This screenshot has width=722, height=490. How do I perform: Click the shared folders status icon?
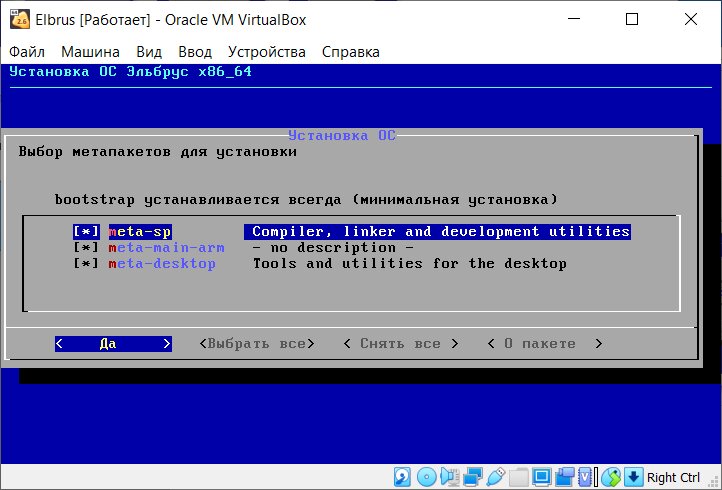pyautogui.click(x=519, y=477)
